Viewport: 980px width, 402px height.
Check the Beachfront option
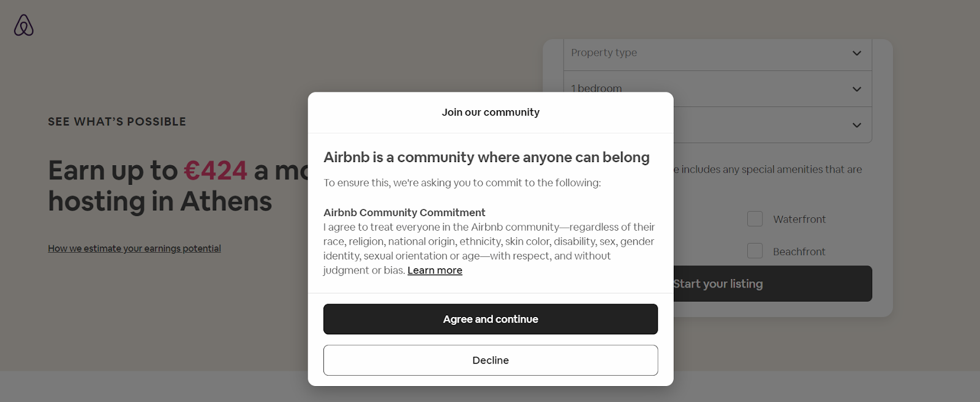tap(755, 250)
